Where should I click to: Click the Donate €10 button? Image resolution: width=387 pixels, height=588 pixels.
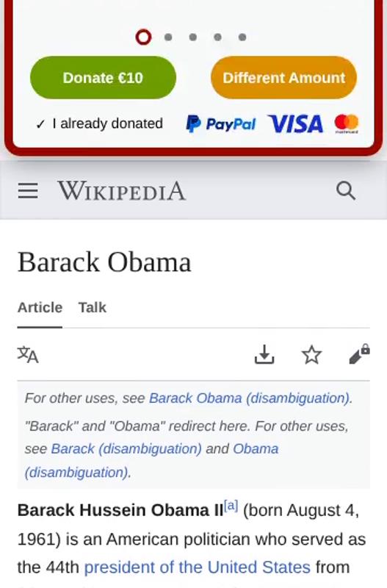point(103,78)
